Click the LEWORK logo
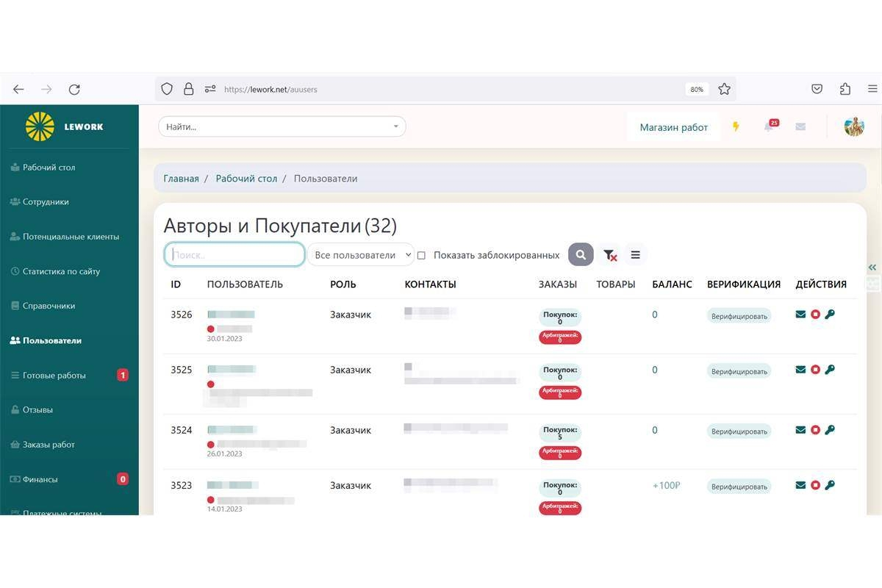This screenshot has height=588, width=882. [x=65, y=126]
